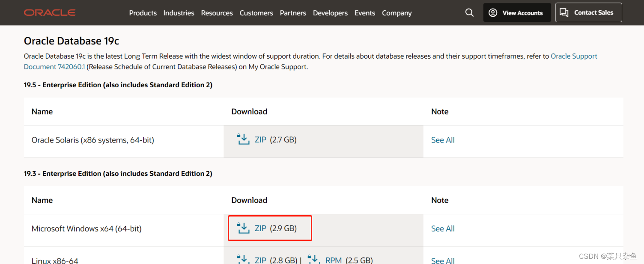Screen dimensions: 644x264
Task: Open the Developers menu
Action: tap(331, 13)
